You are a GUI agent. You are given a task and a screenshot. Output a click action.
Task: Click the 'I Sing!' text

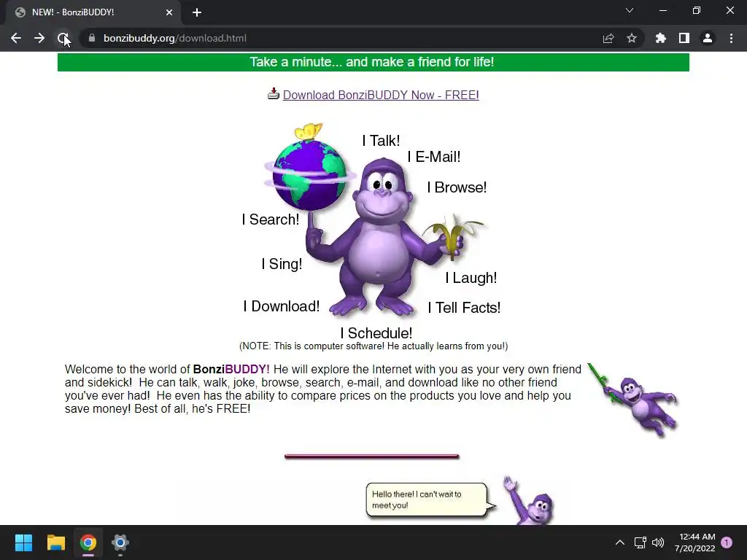(282, 264)
